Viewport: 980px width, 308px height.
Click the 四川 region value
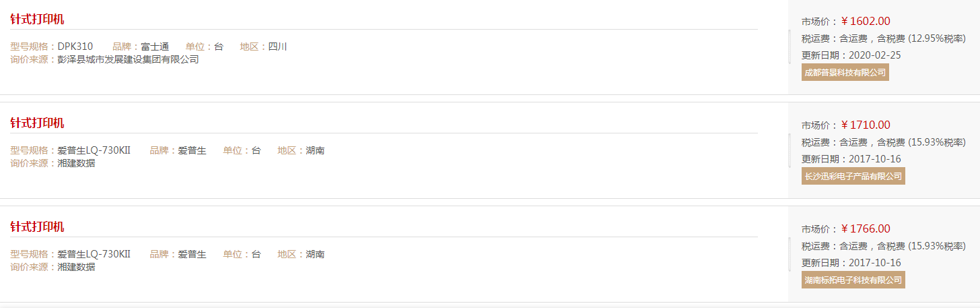click(278, 47)
